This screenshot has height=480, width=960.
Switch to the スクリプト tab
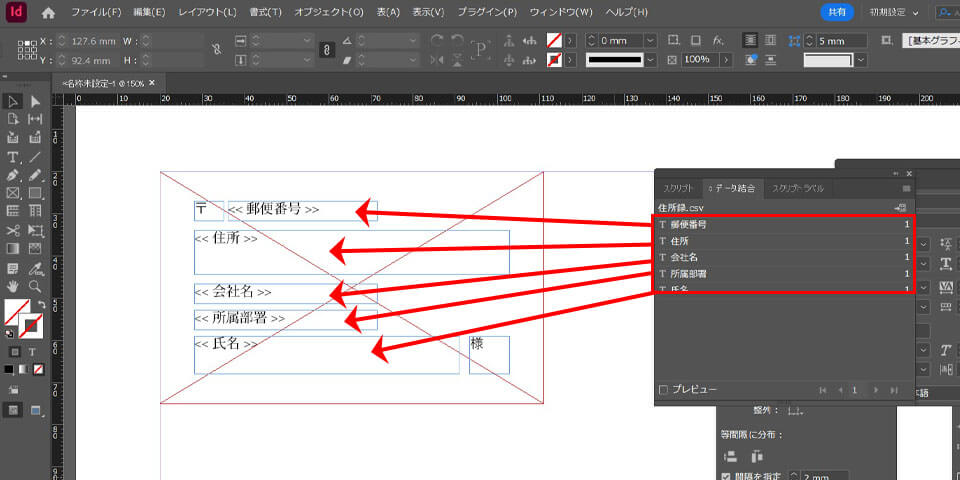point(679,188)
